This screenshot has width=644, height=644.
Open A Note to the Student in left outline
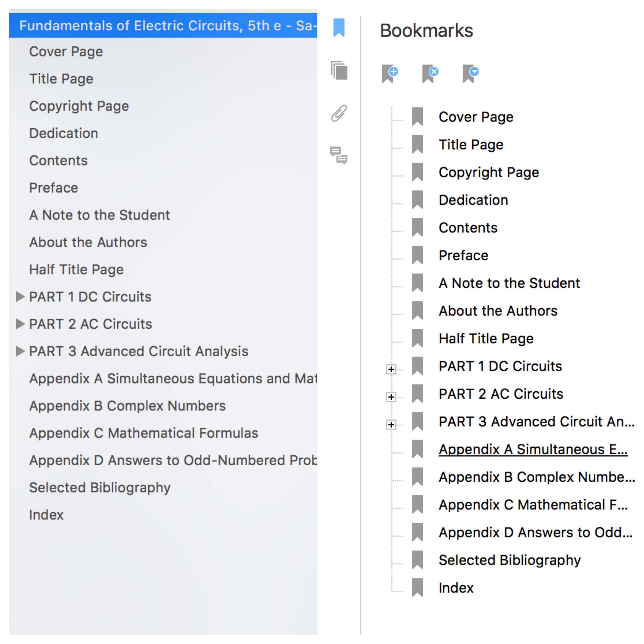coord(100,215)
